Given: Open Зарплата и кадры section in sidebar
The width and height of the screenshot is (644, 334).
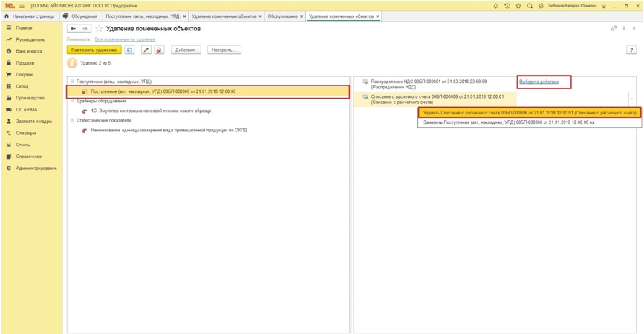Looking at the screenshot, I should [x=33, y=122].
